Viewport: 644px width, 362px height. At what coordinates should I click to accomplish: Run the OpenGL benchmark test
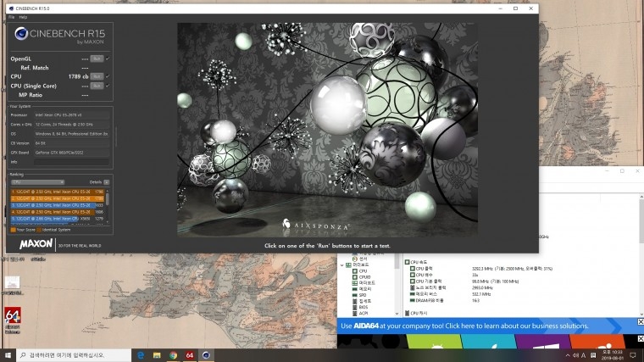[x=97, y=58]
